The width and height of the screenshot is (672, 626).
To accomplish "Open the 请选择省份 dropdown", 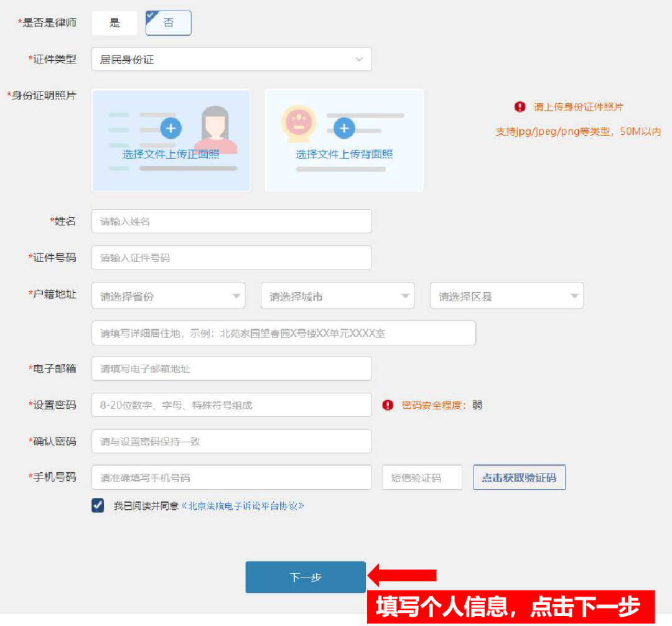I will [x=168, y=295].
